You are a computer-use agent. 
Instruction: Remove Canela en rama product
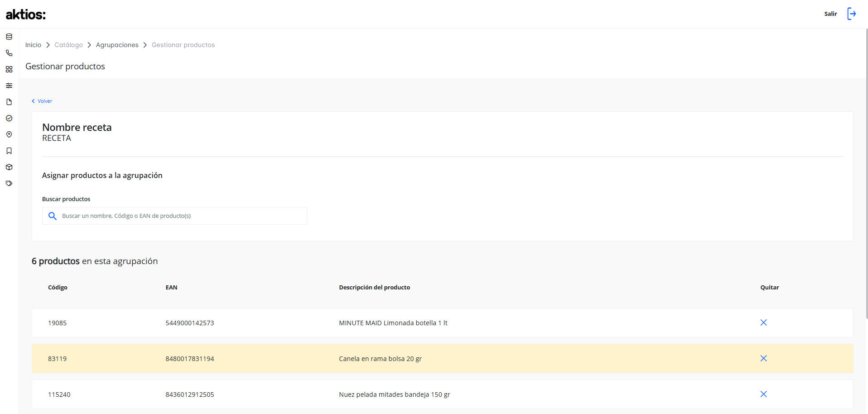tap(763, 358)
